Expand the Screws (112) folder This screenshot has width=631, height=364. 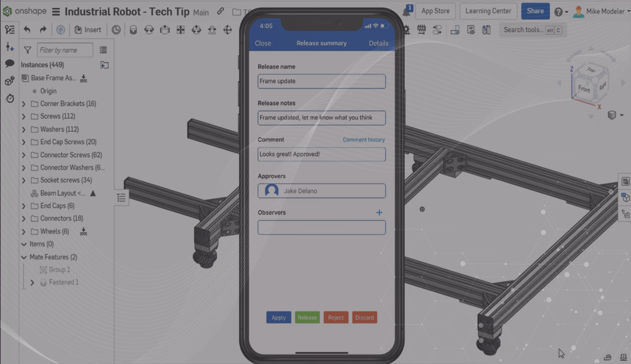click(x=24, y=117)
